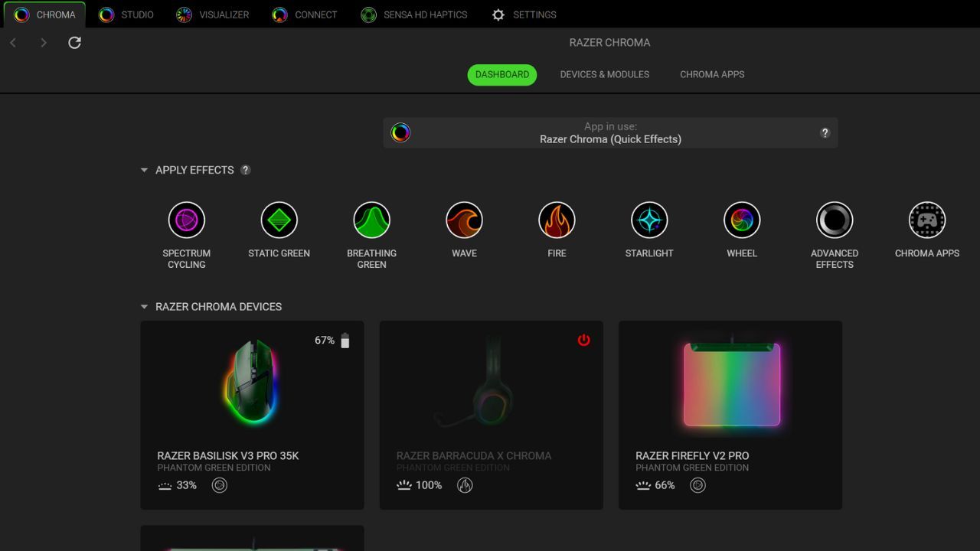Apply the Wave lighting effect
The image size is (980, 551).
tap(464, 220)
